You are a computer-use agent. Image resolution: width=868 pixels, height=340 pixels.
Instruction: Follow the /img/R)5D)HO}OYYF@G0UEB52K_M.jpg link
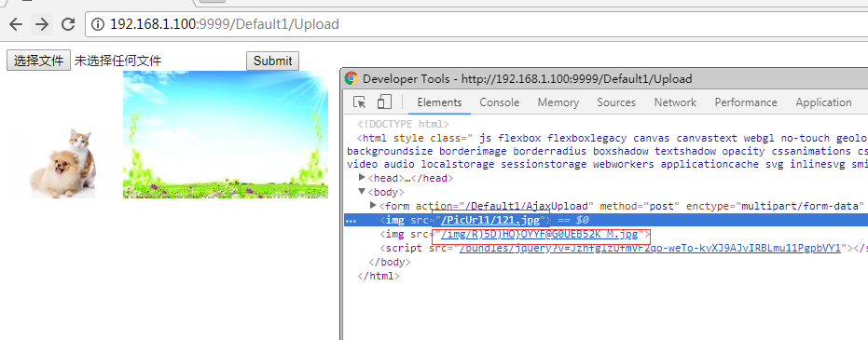(x=539, y=234)
